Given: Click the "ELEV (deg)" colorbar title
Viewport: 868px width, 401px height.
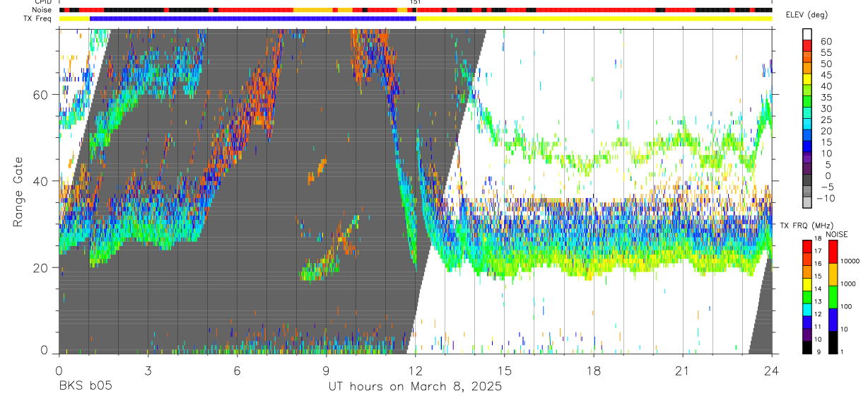Looking at the screenshot, I should (x=807, y=16).
